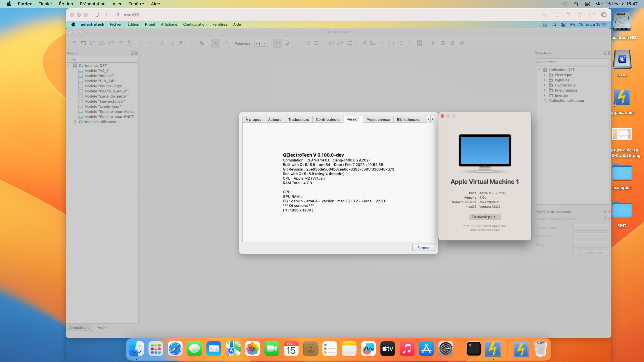Click the tab scroll left arrow
The height and width of the screenshot is (362, 644).
tap(428, 119)
